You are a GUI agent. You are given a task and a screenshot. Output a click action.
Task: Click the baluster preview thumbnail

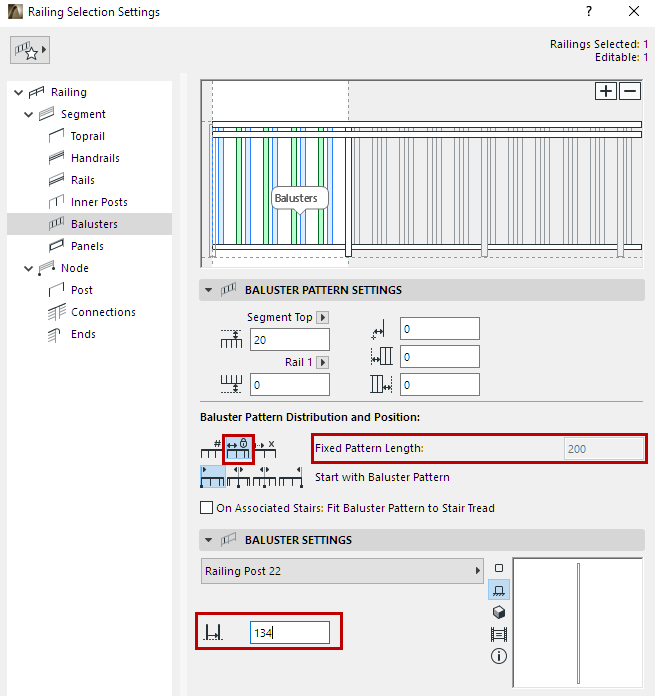[578, 623]
